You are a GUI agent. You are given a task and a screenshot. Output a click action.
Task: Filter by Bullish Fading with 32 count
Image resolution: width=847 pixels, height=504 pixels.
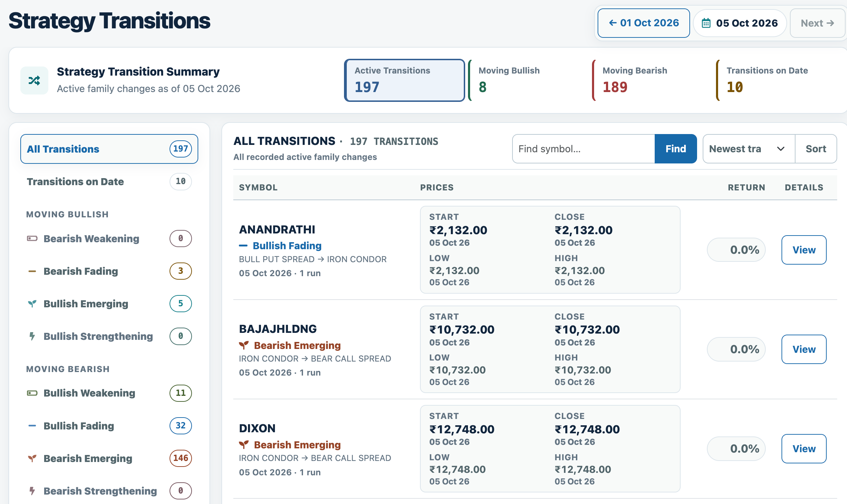pyautogui.click(x=109, y=426)
